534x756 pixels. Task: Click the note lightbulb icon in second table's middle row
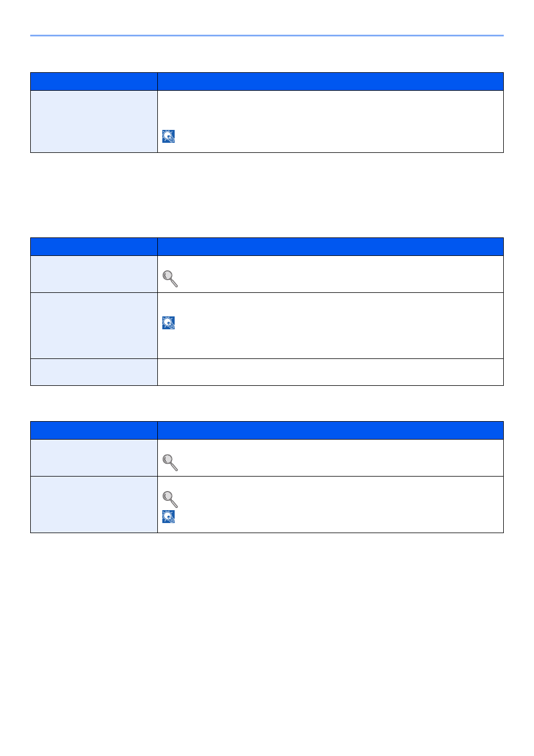point(168,323)
